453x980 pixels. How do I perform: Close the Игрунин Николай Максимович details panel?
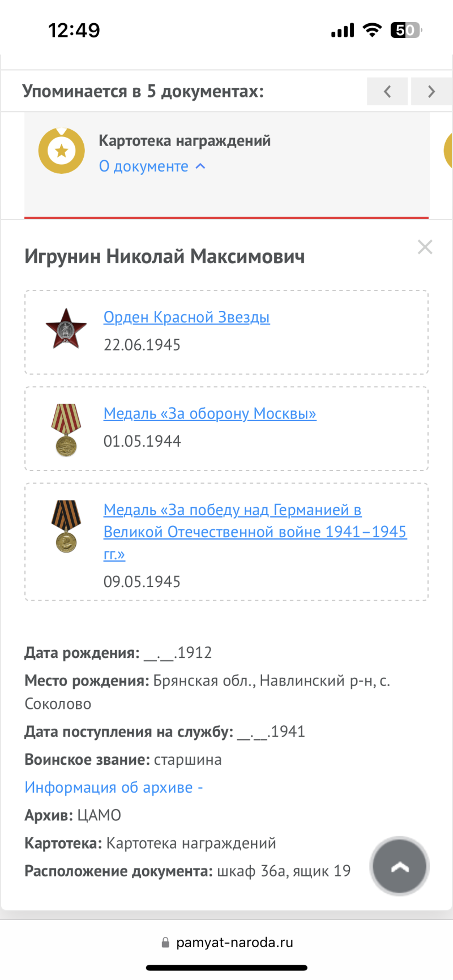coord(425,247)
